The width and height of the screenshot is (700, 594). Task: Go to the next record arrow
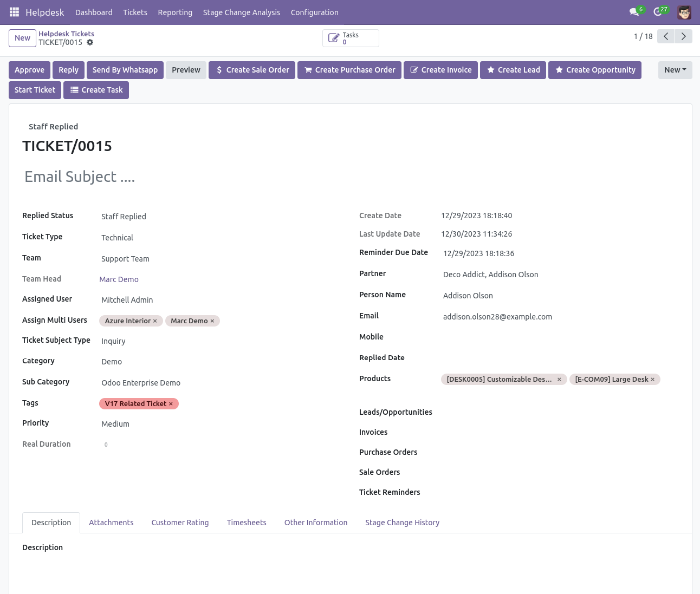click(684, 36)
